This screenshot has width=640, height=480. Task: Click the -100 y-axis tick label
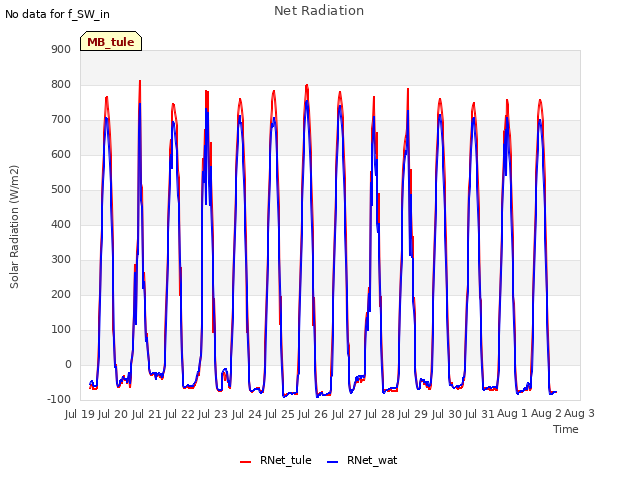click(x=59, y=400)
